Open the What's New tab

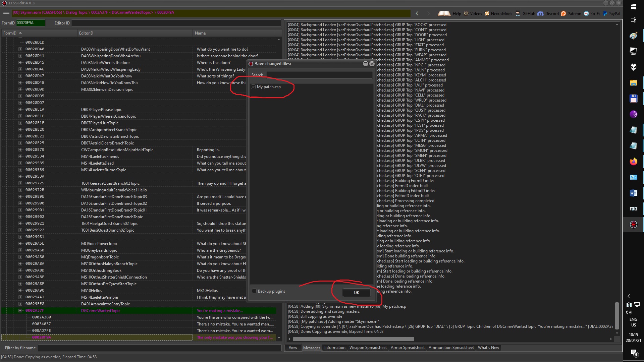(x=488, y=348)
